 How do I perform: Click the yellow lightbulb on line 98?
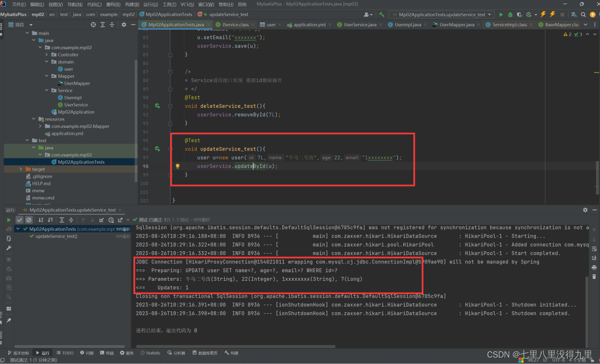pyautogui.click(x=178, y=166)
